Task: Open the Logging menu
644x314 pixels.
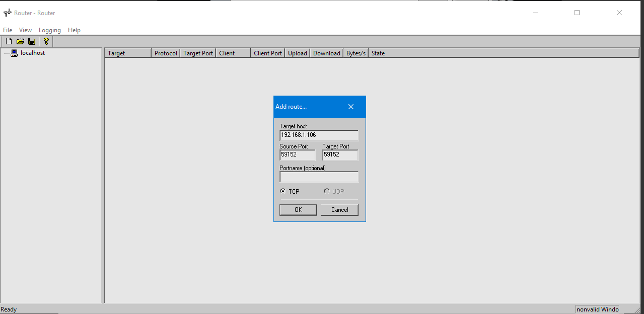Action: pyautogui.click(x=50, y=30)
